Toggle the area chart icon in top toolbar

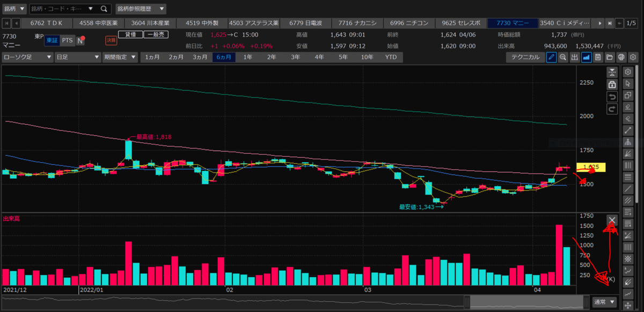(x=587, y=57)
